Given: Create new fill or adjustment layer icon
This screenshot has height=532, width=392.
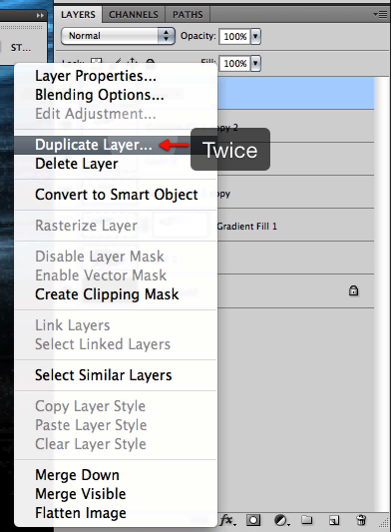Looking at the screenshot, I should click(280, 520).
